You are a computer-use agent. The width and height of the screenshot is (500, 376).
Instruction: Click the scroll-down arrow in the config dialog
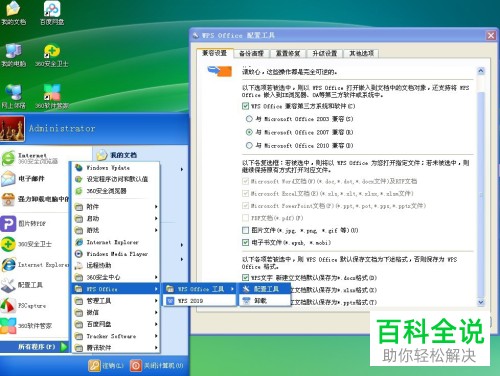click(481, 302)
